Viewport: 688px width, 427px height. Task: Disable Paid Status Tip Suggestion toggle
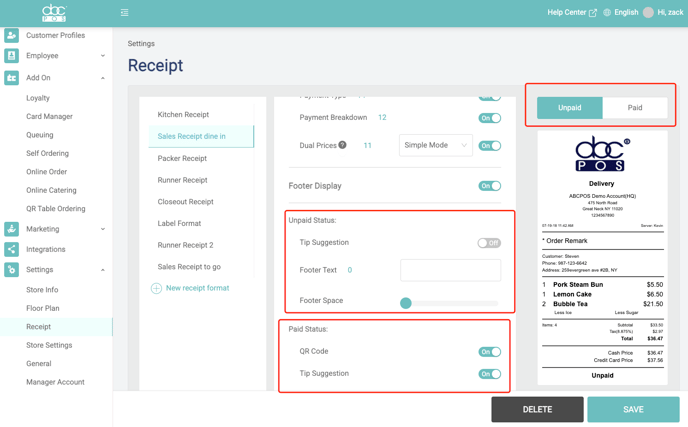tap(490, 374)
